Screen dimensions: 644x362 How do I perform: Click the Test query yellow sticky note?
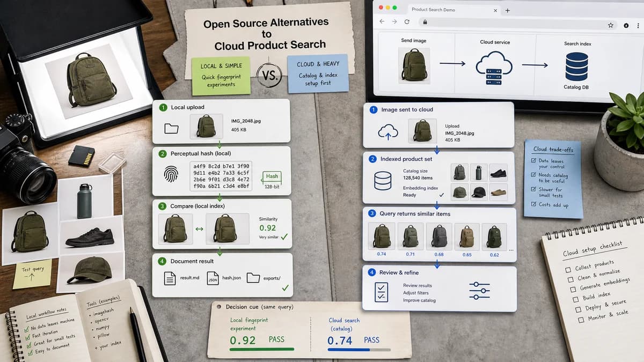tap(32, 274)
